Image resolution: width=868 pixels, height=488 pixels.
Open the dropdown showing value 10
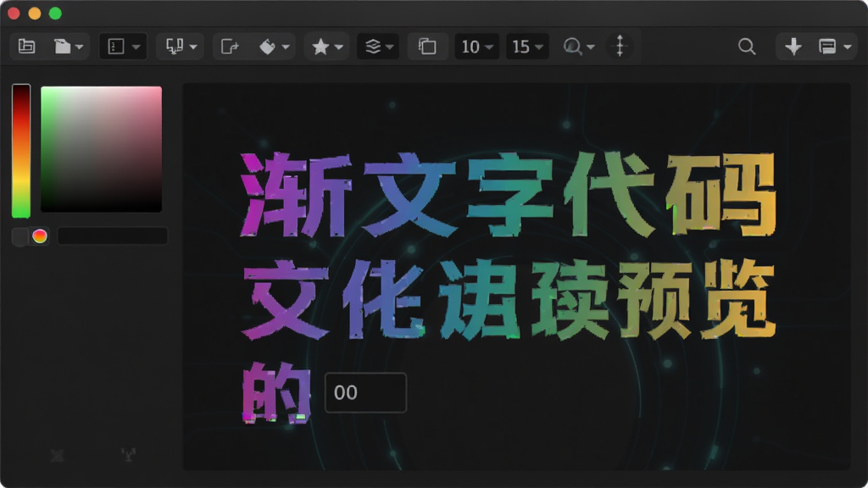(x=477, y=46)
